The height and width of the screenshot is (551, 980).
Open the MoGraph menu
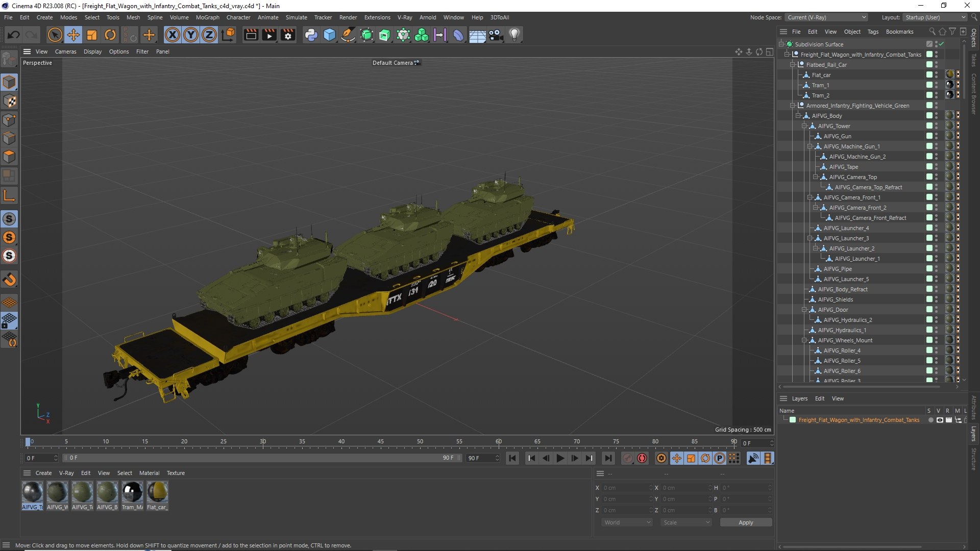(207, 17)
